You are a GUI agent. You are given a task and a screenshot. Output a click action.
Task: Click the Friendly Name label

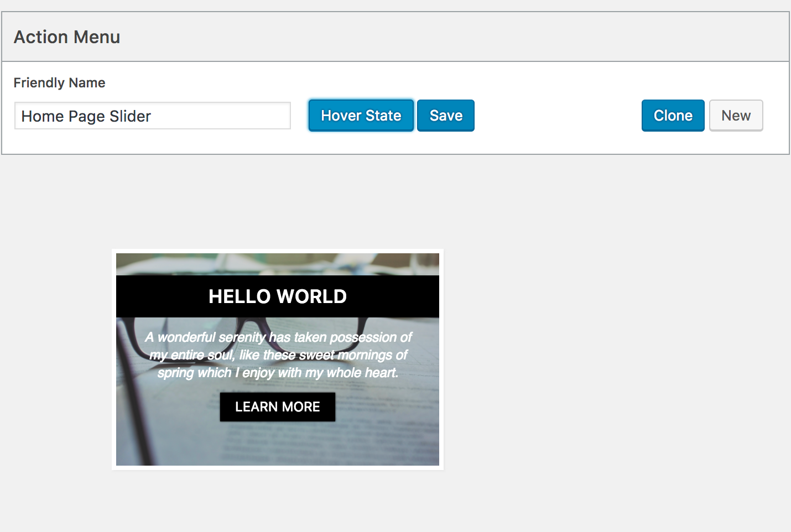pos(59,83)
